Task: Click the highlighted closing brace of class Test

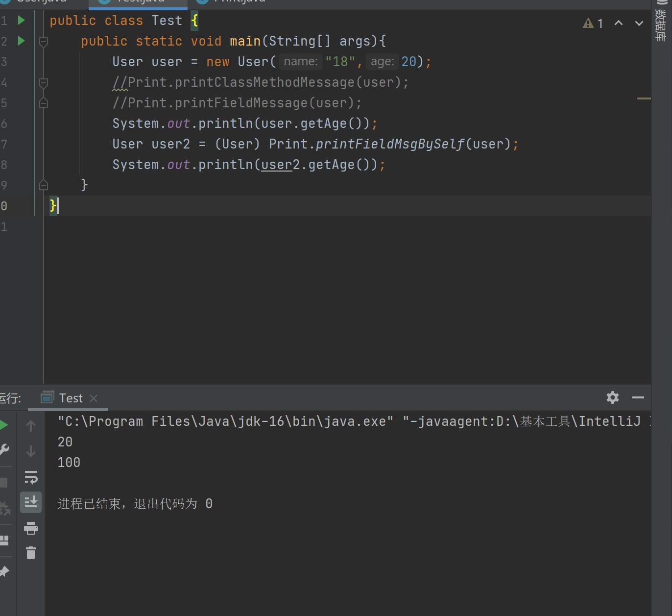Action: click(53, 205)
